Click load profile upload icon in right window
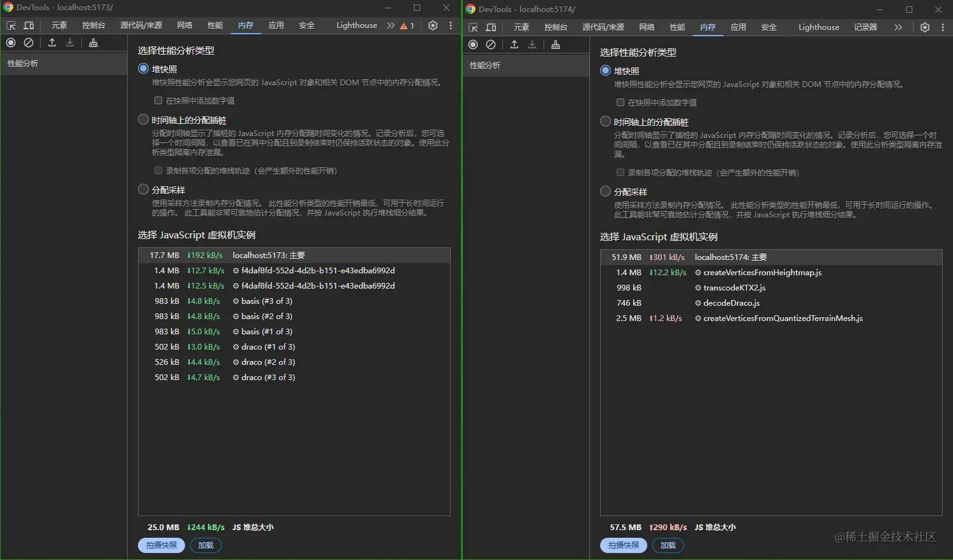Screen dimensions: 953x560 [514, 44]
